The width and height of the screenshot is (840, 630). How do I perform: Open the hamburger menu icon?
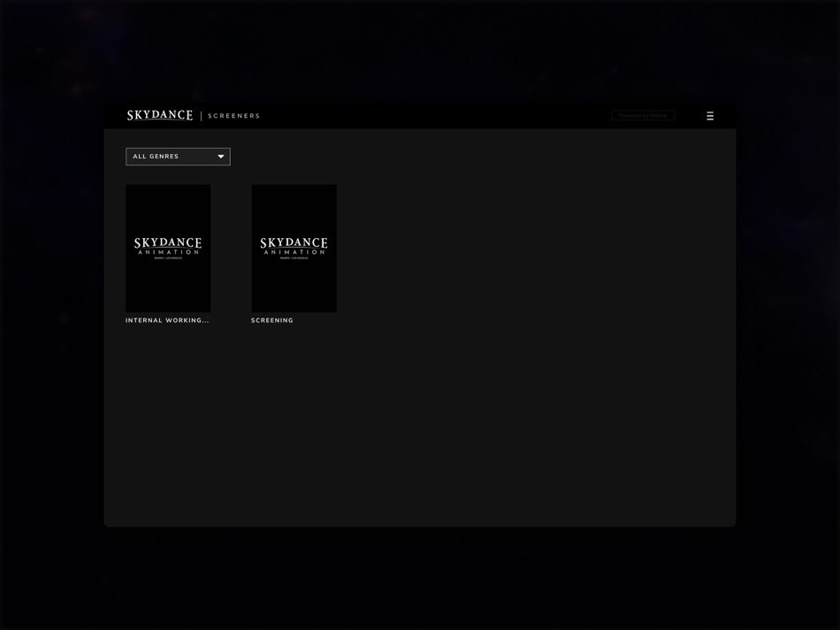(710, 116)
